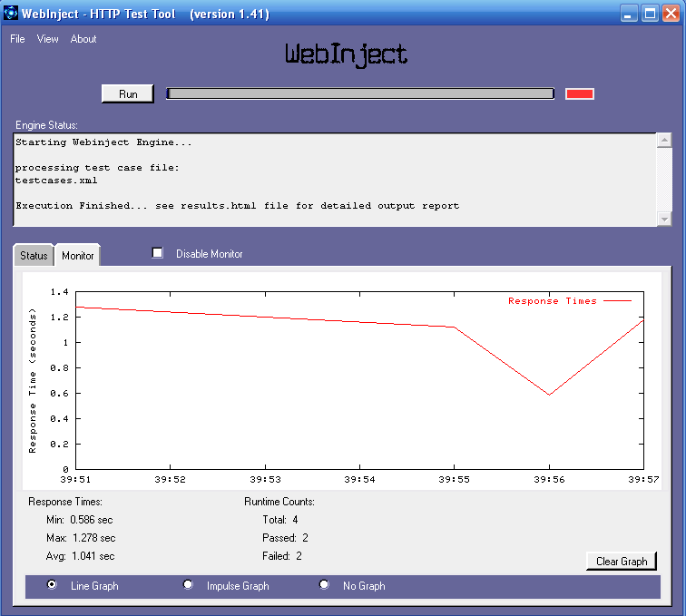686x616 pixels.
Task: Close the WebInject window
Action: (x=671, y=14)
